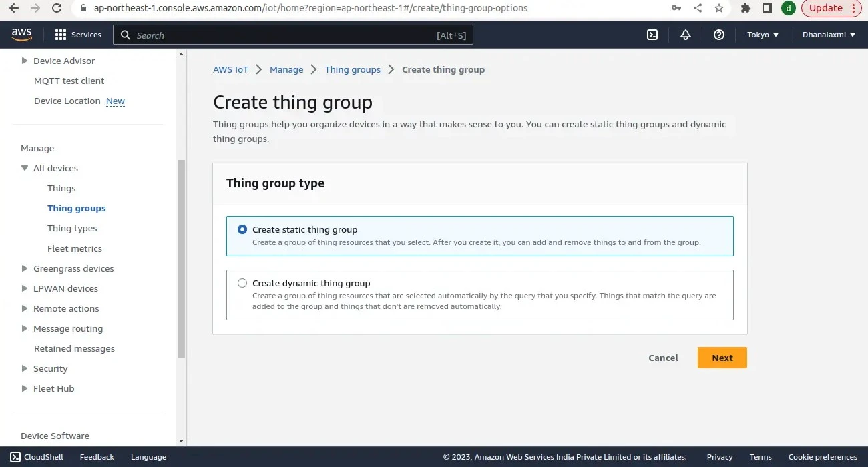Click the Cancel button

(663, 358)
